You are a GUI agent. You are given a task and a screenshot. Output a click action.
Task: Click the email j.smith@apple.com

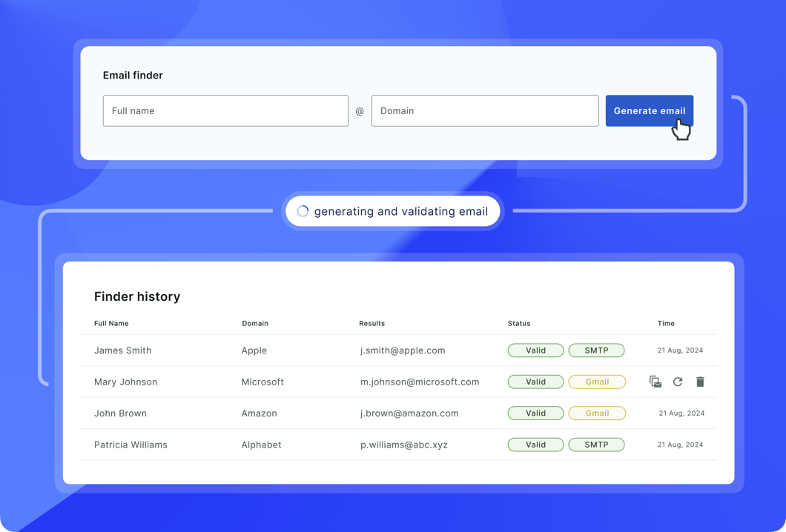403,350
